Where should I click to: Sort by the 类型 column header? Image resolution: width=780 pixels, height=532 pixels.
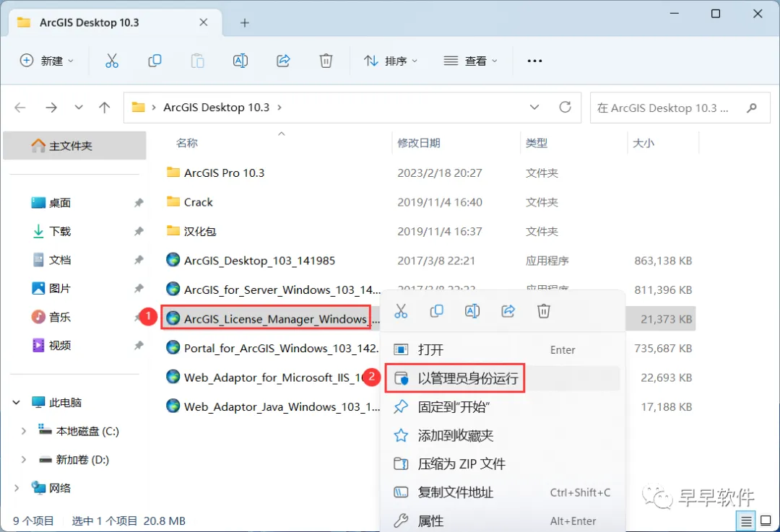click(536, 143)
